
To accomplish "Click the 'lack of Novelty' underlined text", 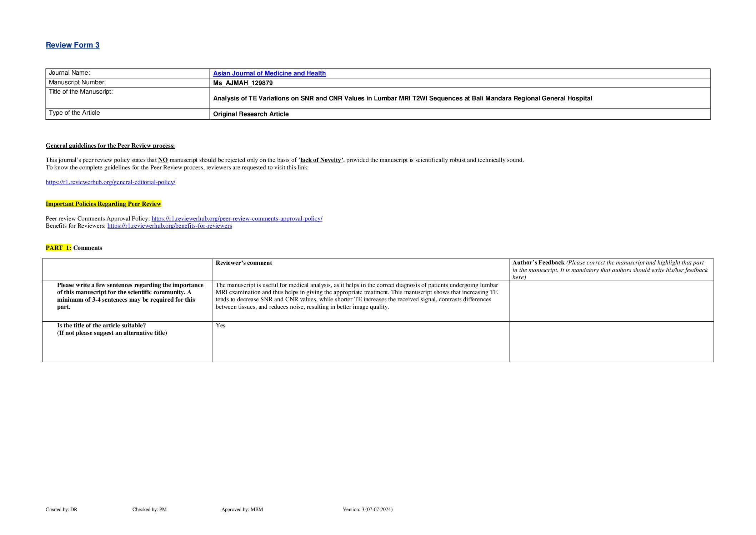I will click(321, 160).
